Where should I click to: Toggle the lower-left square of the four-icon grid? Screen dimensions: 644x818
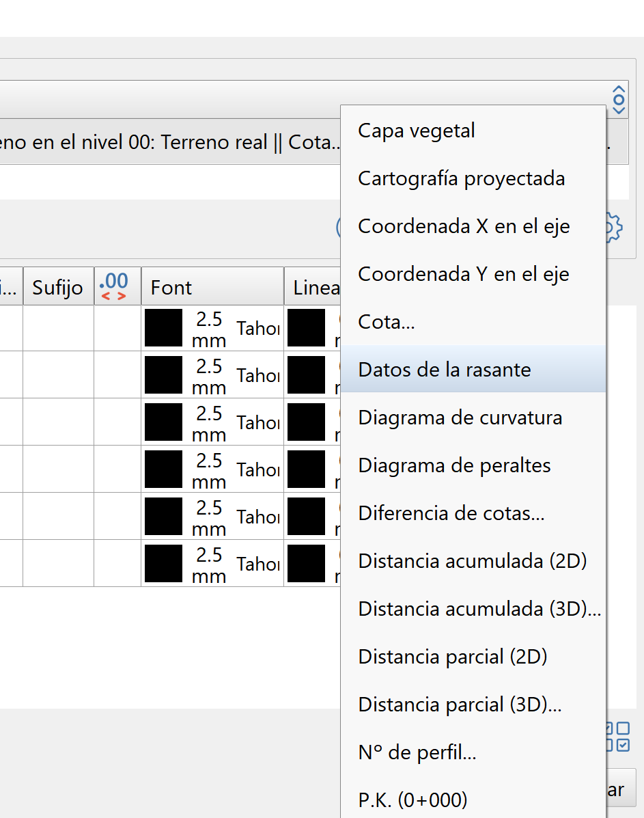point(609,745)
